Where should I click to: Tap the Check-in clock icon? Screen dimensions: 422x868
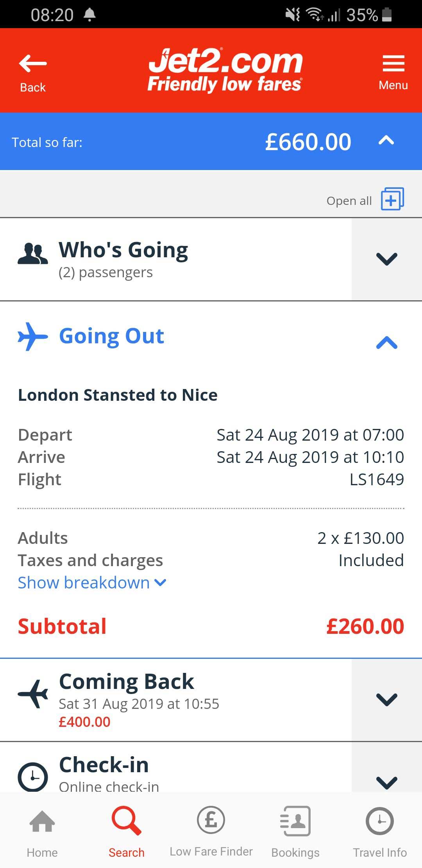tap(33, 777)
